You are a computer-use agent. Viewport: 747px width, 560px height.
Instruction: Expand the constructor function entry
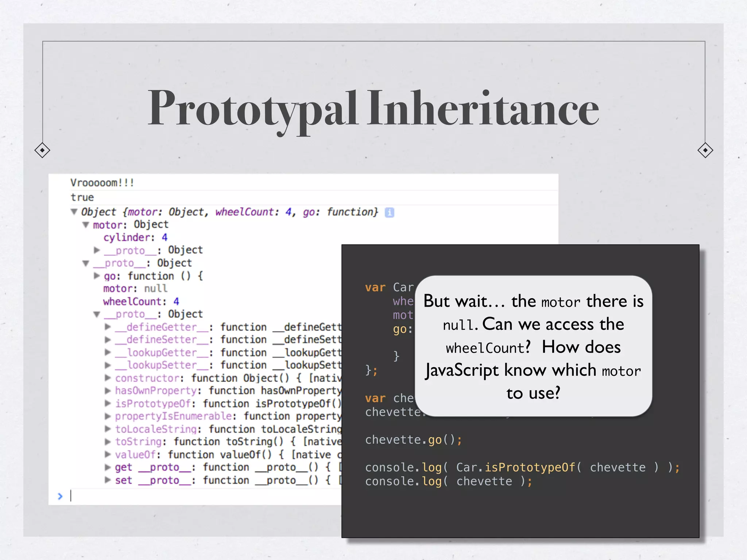tap(108, 378)
